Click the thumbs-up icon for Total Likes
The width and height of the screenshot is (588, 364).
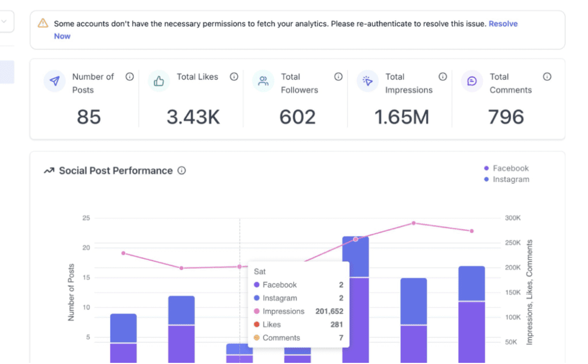159,81
